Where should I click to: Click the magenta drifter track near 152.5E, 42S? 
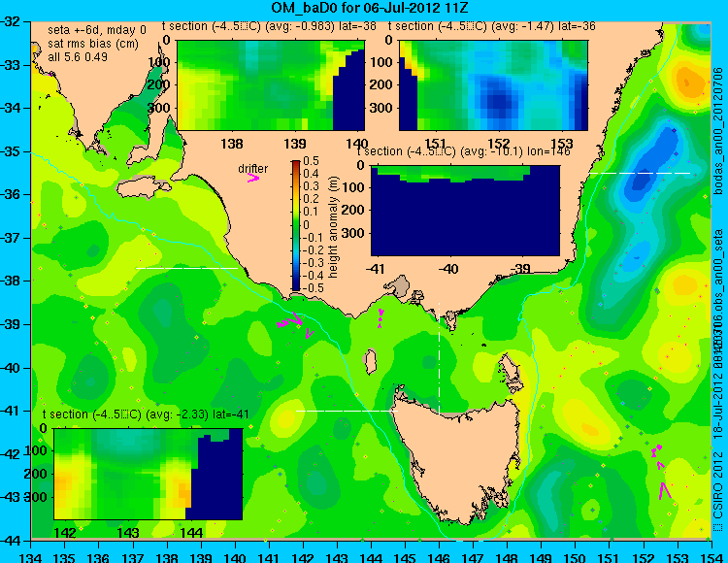pyautogui.click(x=661, y=471)
